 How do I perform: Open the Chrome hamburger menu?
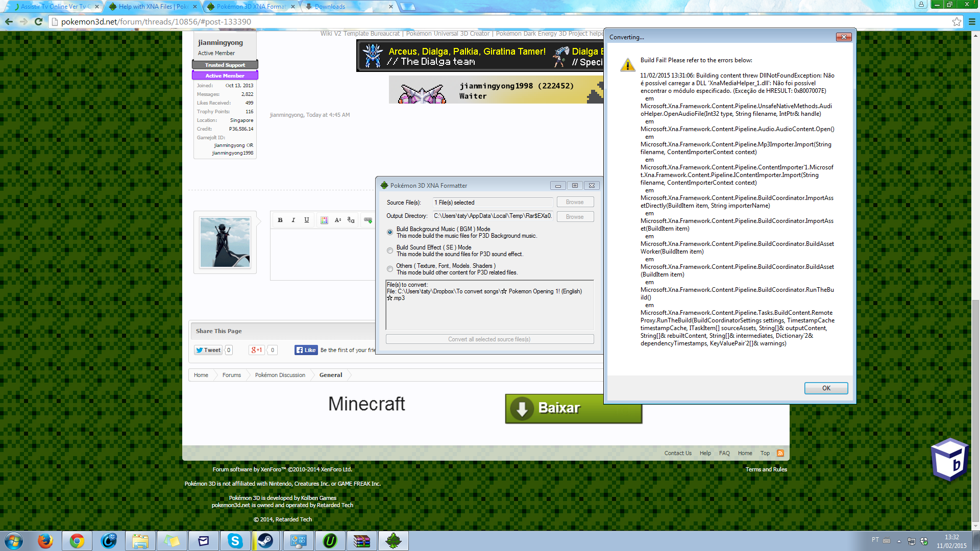(x=972, y=21)
